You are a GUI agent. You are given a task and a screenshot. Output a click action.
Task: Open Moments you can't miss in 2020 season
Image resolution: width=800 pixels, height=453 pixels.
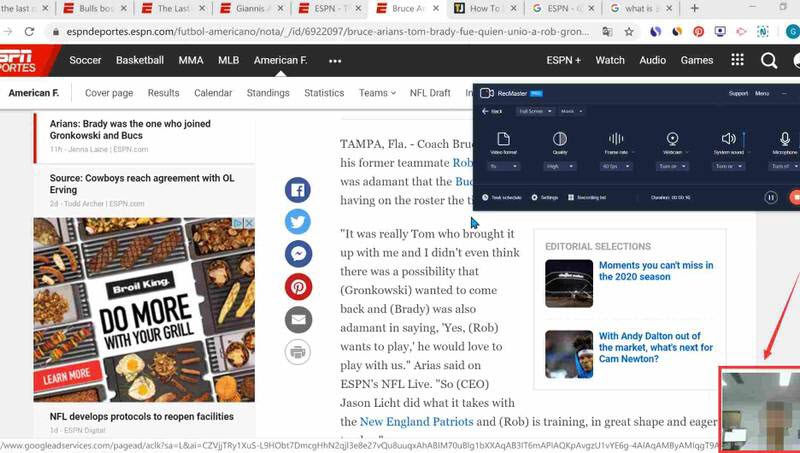(656, 271)
